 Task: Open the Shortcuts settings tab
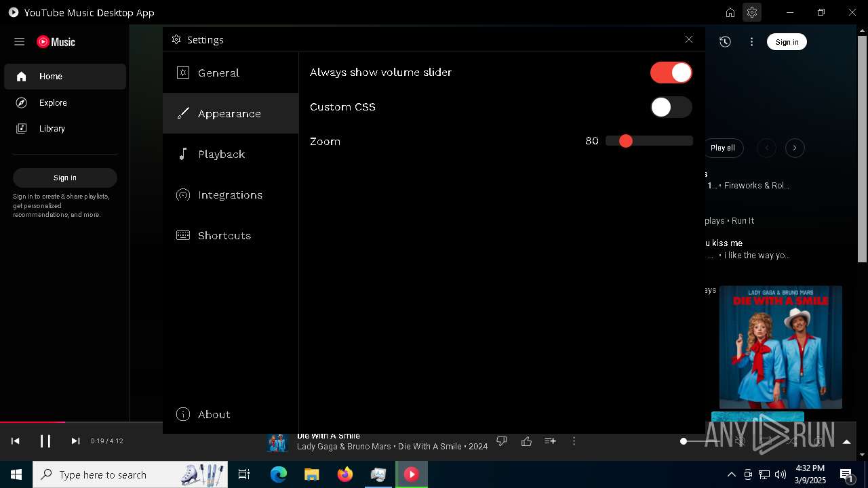click(231, 235)
